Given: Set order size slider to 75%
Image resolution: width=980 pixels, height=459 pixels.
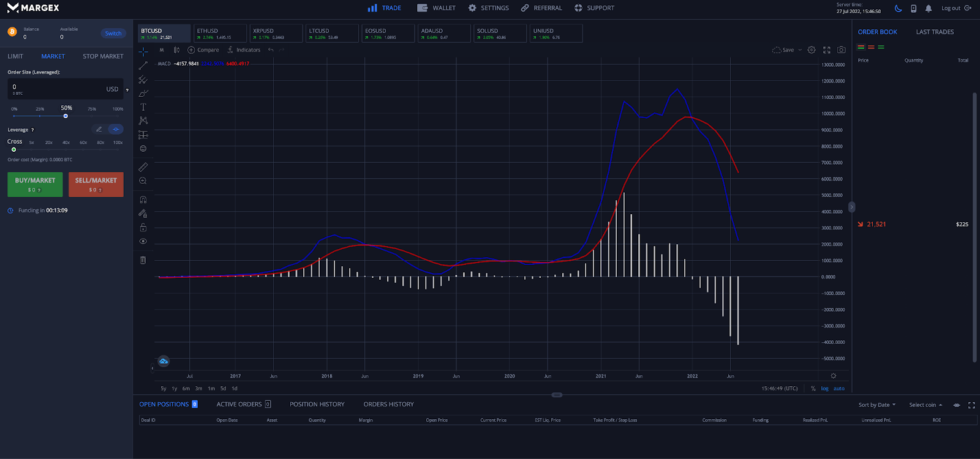Looking at the screenshot, I should click(92, 116).
